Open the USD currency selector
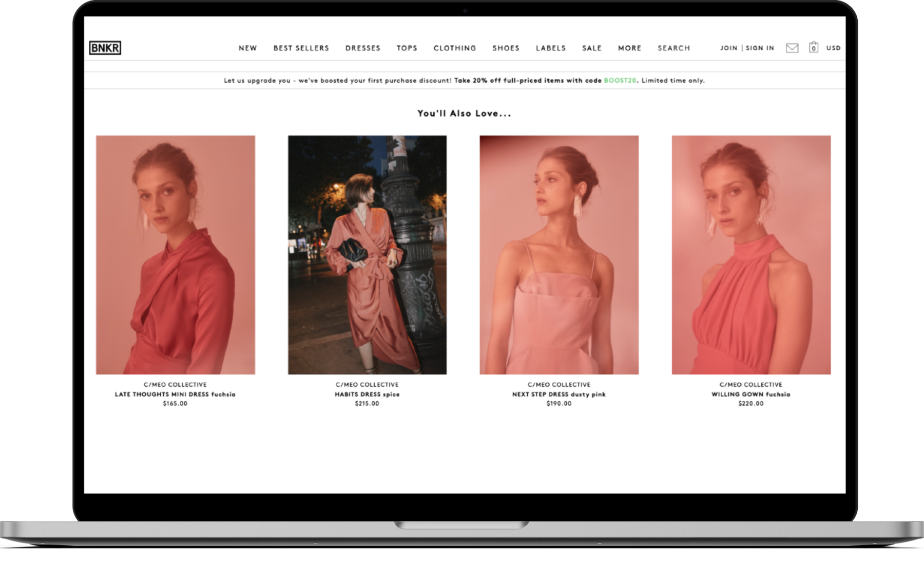924x563 pixels. pyautogui.click(x=834, y=48)
